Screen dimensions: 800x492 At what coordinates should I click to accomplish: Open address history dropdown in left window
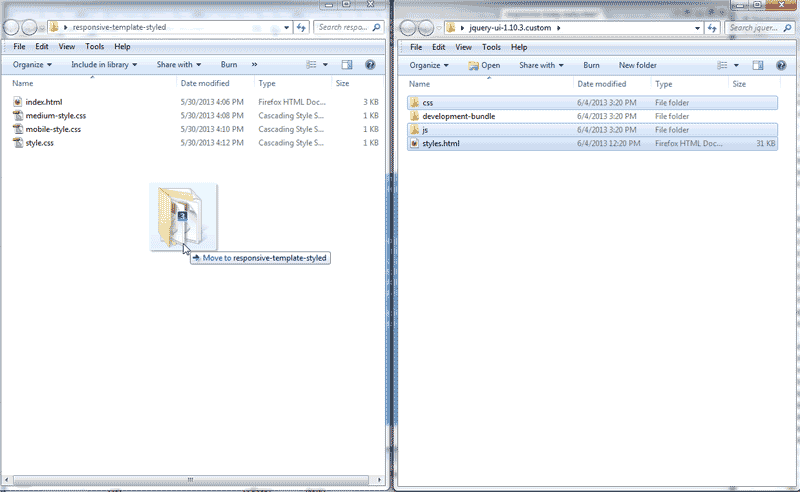coord(287,27)
